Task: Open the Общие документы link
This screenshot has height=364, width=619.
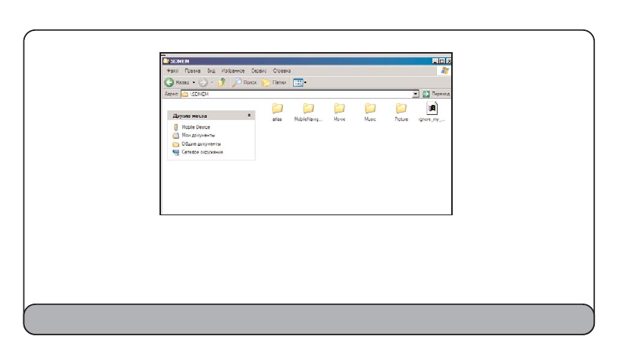Action: pos(201,144)
